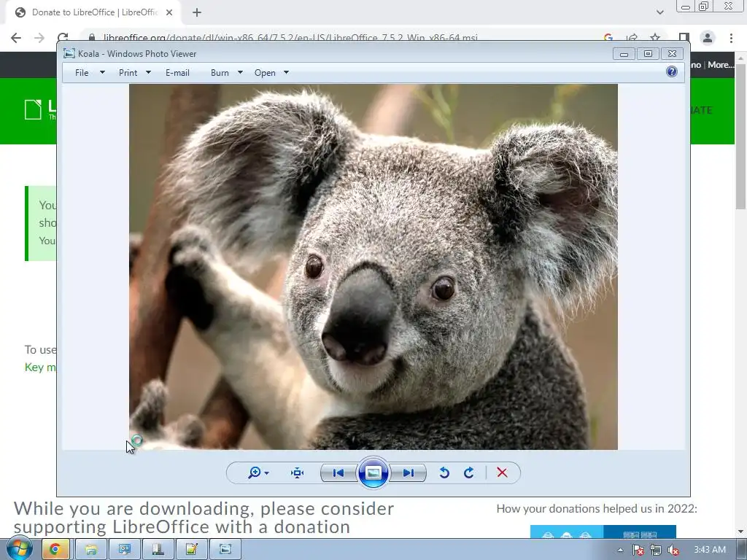Viewport: 747px width, 560px height.
Task: Expand the Burn dropdown arrow
Action: click(x=240, y=72)
